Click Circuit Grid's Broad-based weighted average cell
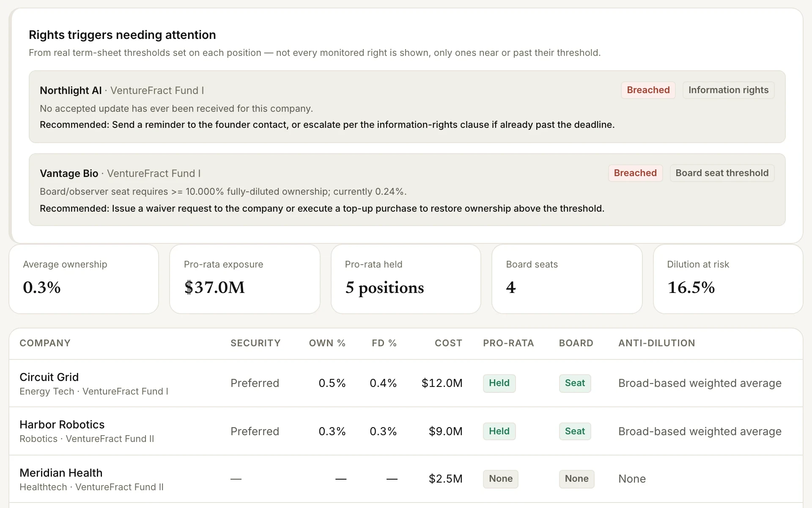This screenshot has height=508, width=812. coord(700,384)
